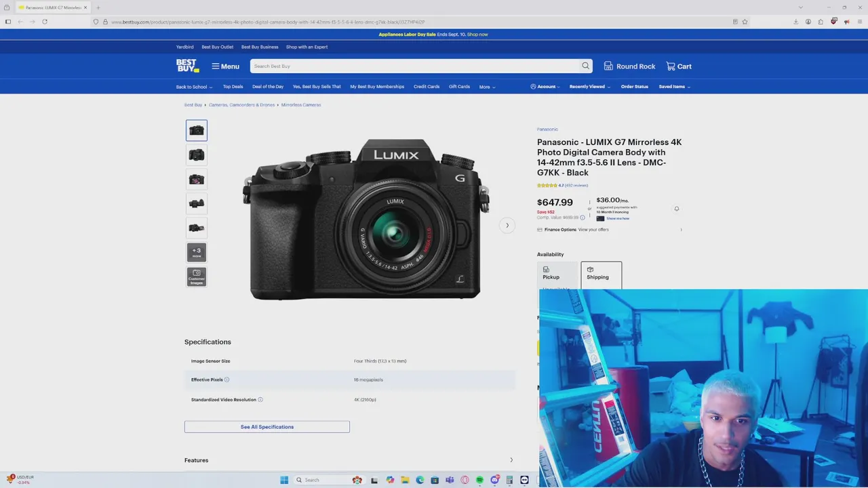
Task: Open Yardbird link in top bar
Action: tap(184, 47)
